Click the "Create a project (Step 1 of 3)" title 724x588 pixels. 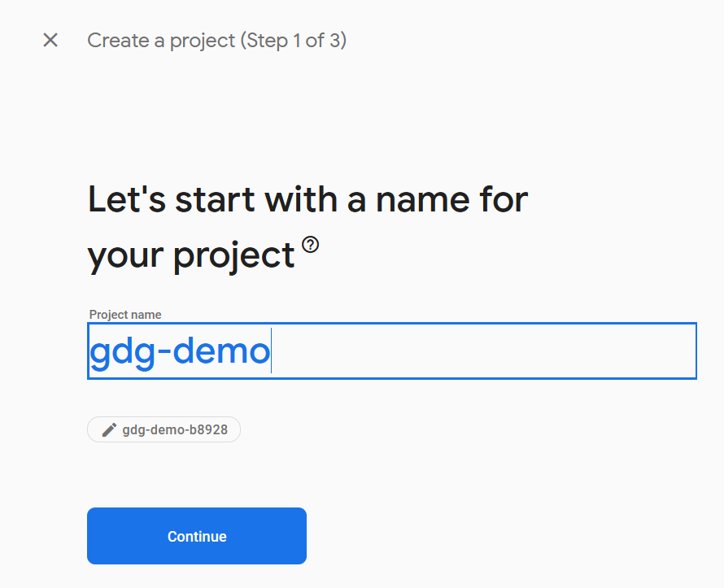tap(216, 40)
